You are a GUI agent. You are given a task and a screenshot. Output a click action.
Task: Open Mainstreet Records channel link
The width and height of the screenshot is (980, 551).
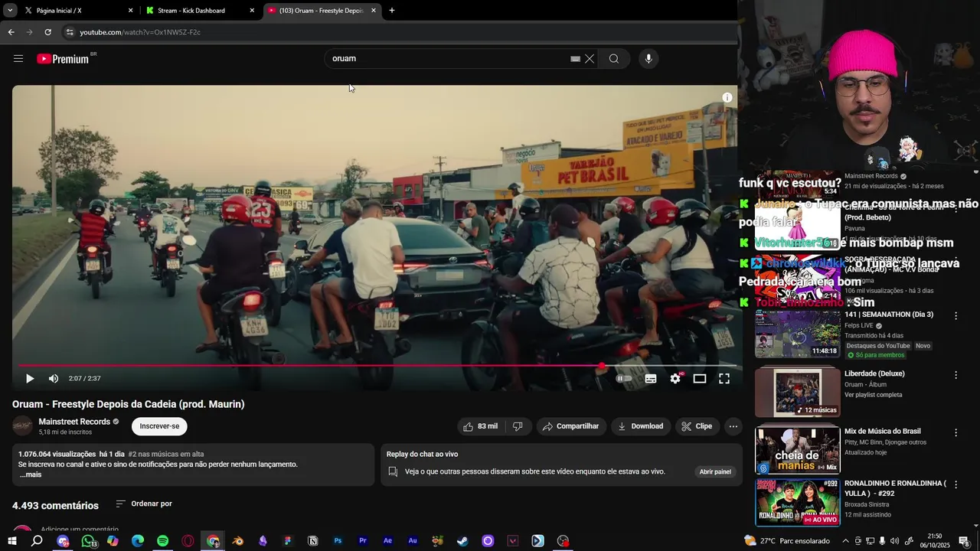pyautogui.click(x=74, y=422)
